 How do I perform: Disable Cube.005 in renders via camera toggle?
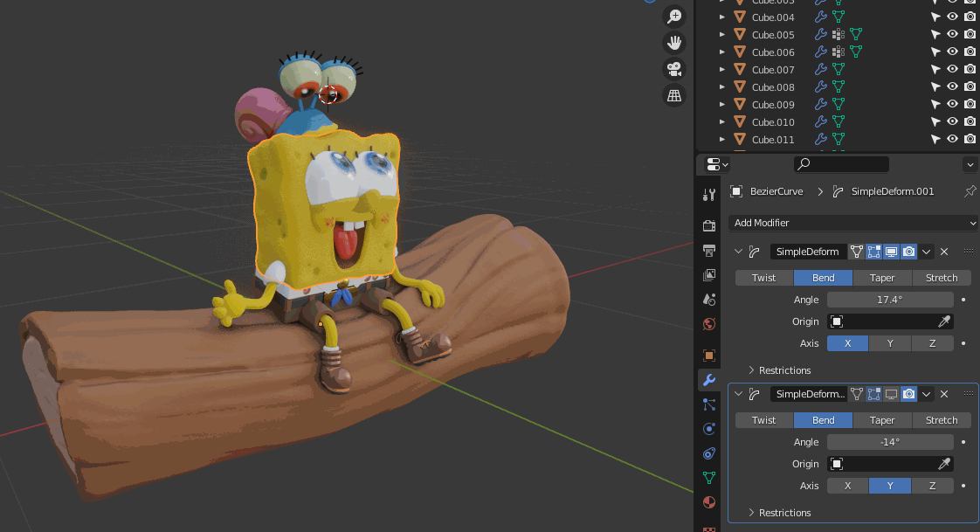[x=969, y=35]
